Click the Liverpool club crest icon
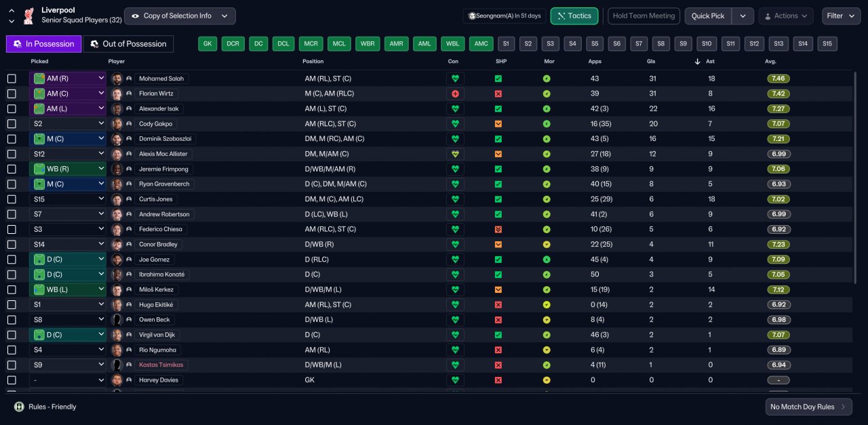868x425 pixels. [29, 16]
